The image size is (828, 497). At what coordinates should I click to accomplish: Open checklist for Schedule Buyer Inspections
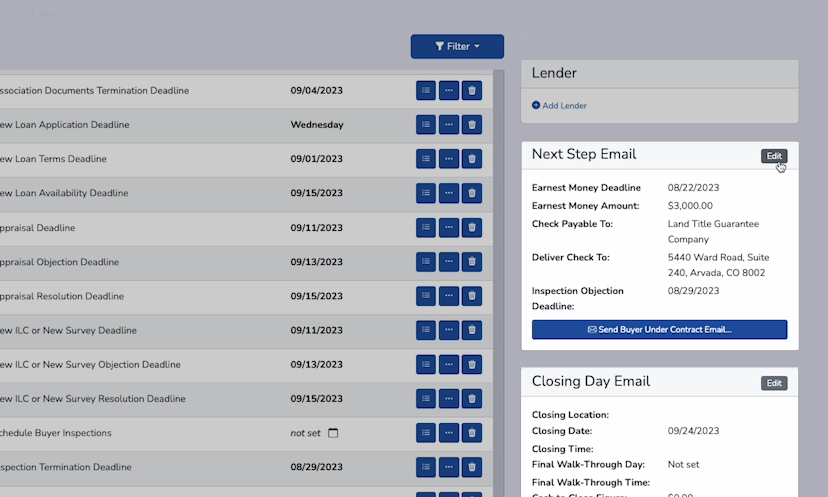(426, 433)
